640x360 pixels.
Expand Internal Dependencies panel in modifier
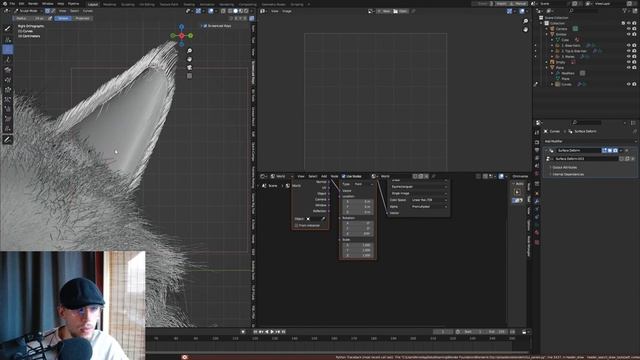point(567,174)
